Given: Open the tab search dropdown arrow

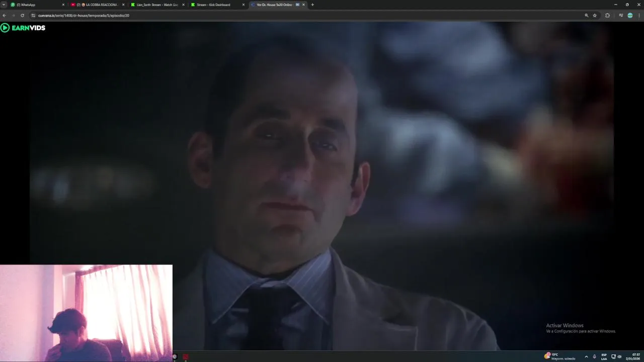Looking at the screenshot, I should tap(4, 5).
